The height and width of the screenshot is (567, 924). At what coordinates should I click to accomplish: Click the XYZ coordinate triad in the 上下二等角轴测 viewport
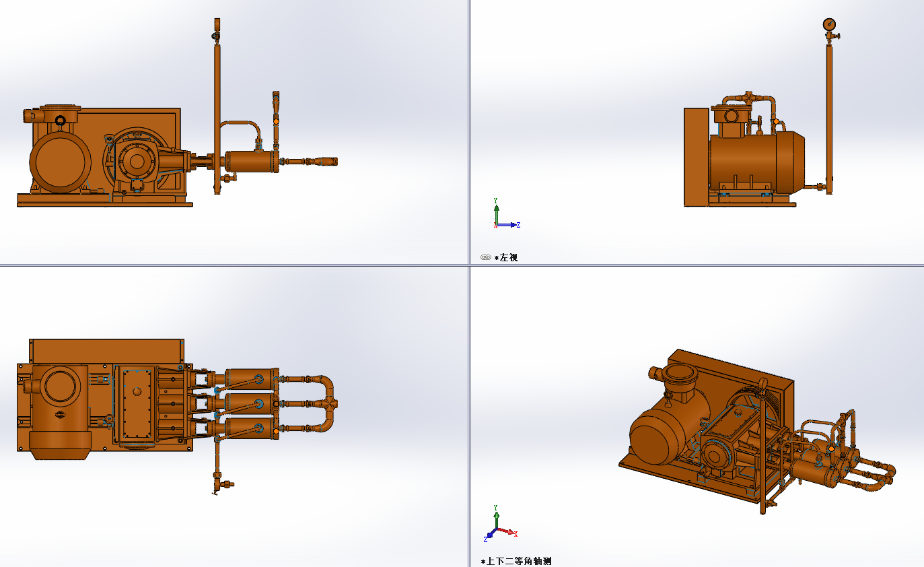501,524
